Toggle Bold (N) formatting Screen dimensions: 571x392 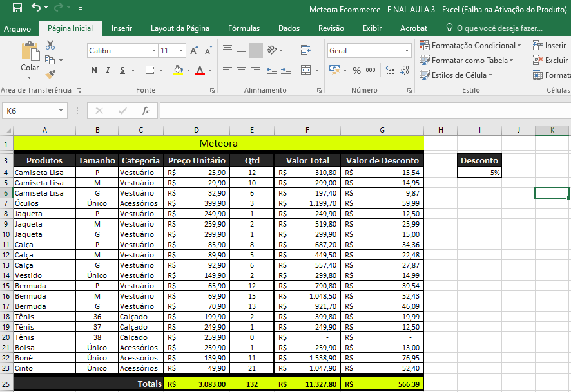[x=93, y=70]
